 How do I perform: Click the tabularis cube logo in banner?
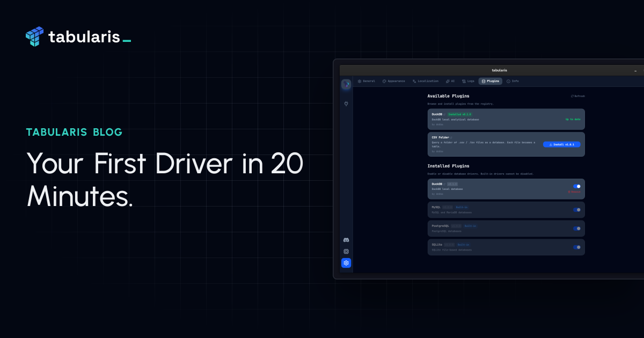[x=35, y=36]
